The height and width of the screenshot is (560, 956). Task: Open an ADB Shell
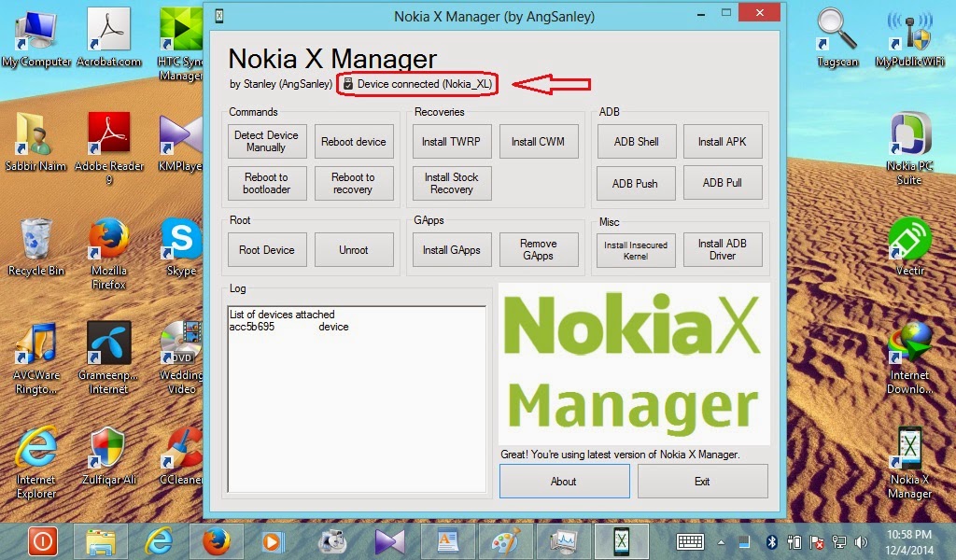[x=636, y=141]
